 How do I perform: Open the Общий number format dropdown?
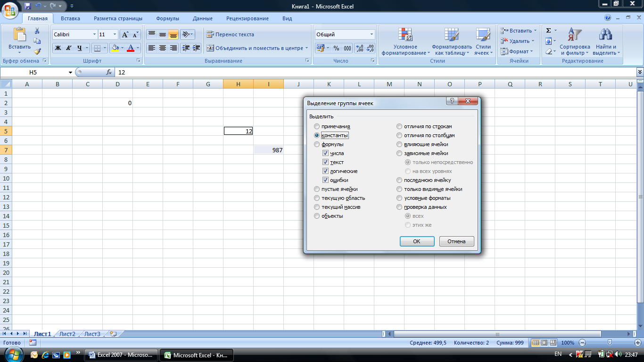click(372, 34)
